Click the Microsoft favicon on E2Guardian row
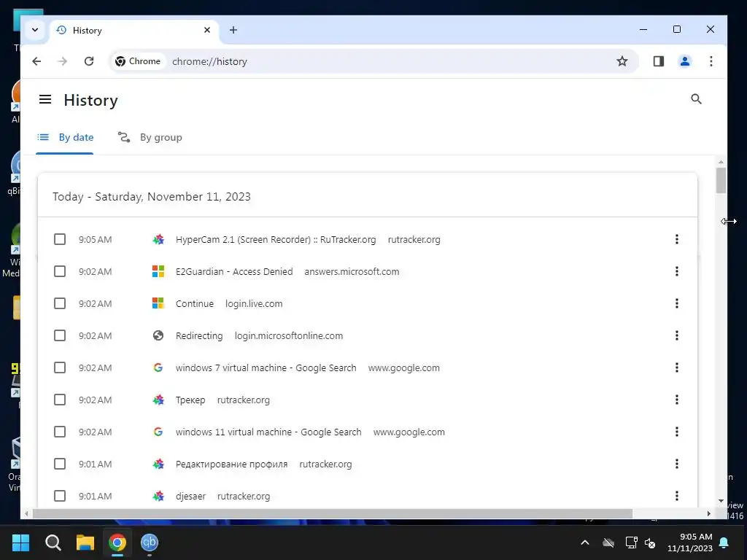 [158, 271]
